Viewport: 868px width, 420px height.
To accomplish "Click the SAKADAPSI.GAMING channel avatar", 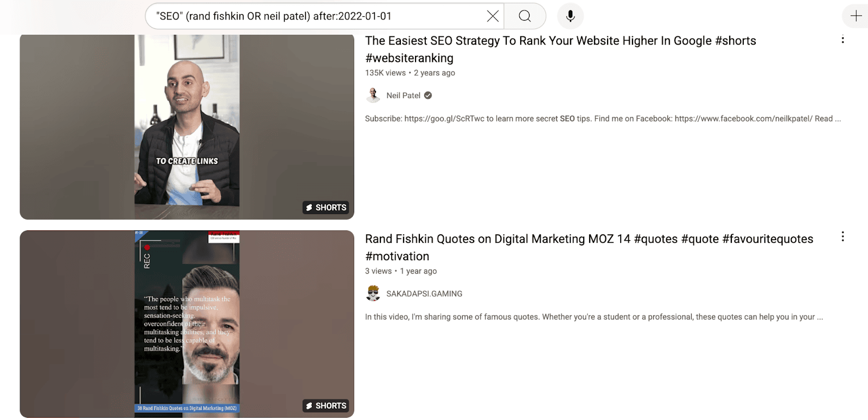I will pyautogui.click(x=373, y=294).
